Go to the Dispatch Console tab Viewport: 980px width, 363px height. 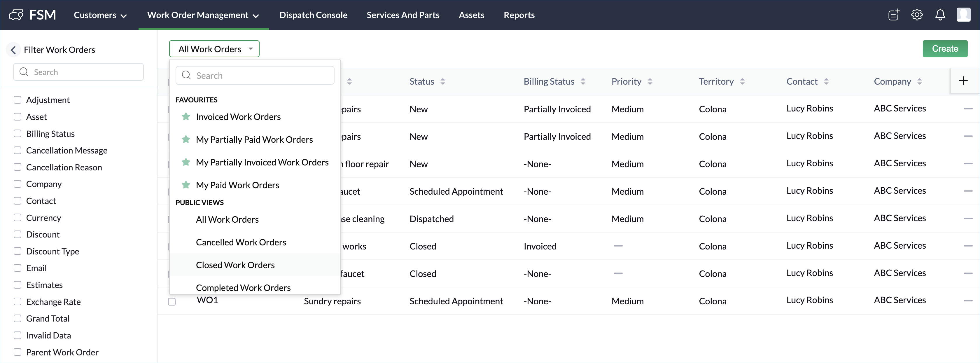[313, 15]
